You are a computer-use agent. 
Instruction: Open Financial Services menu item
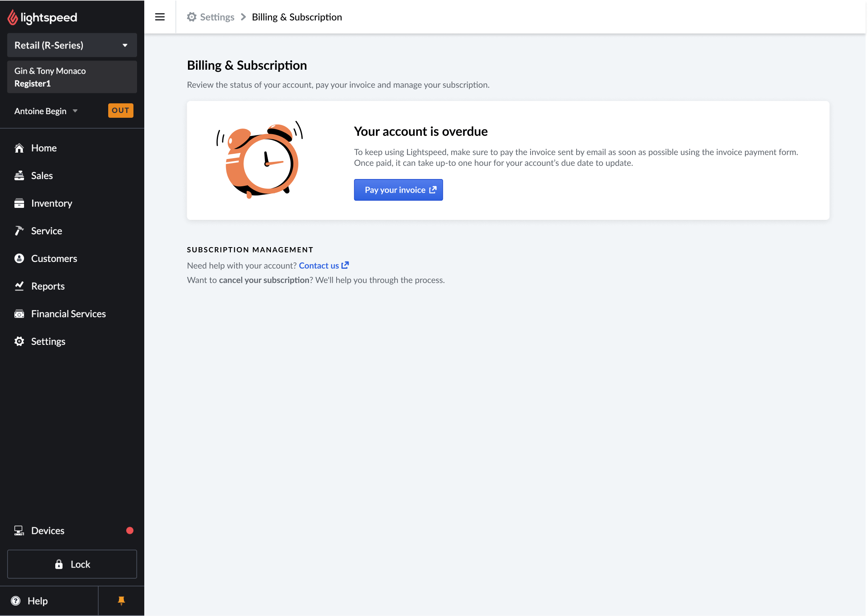69,314
